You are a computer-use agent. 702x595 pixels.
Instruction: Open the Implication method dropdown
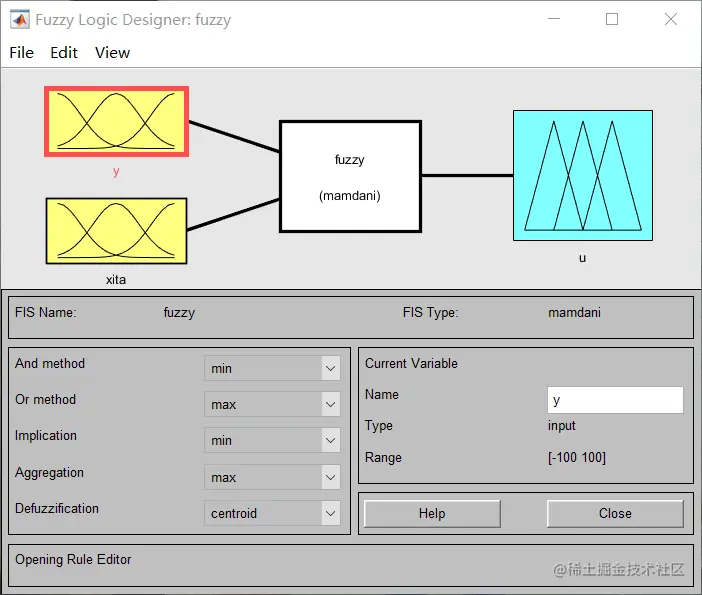click(272, 441)
